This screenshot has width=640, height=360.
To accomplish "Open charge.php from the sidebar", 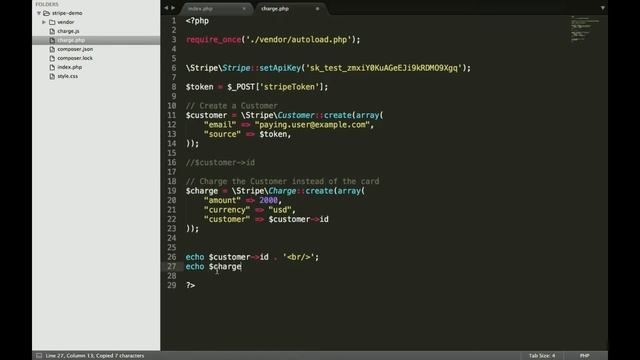I will (71, 40).
